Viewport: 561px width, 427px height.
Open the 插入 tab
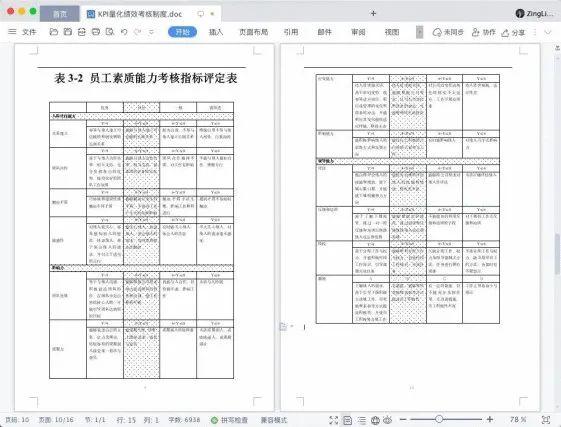[x=216, y=32]
